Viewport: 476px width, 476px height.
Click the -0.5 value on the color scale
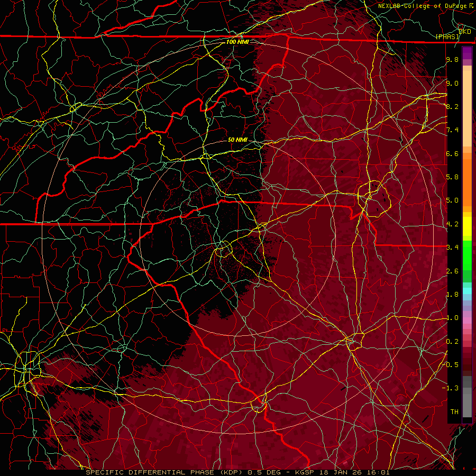(x=451, y=365)
